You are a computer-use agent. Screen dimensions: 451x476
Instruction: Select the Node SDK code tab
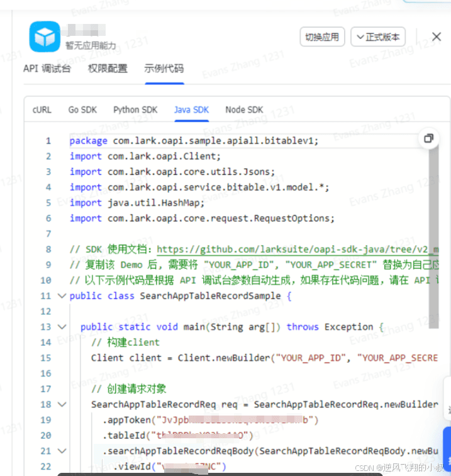click(244, 110)
